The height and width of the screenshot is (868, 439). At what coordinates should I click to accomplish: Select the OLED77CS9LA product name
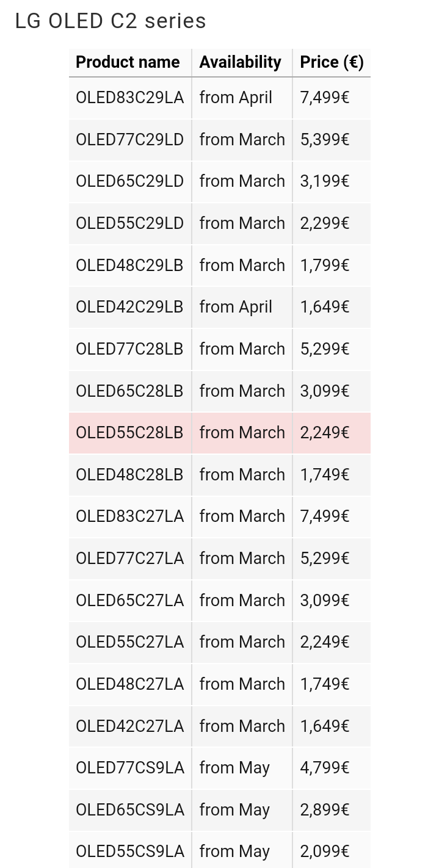(129, 768)
